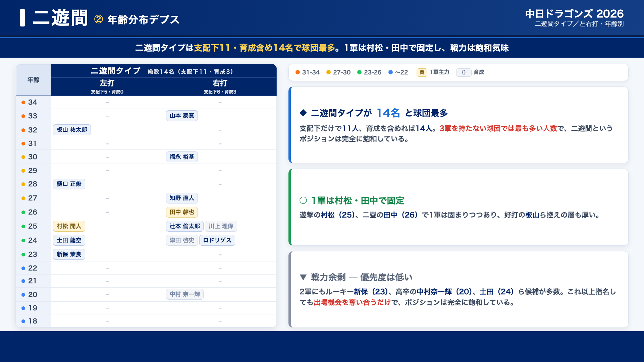Click the 黄 1軍主力 legend badge
Image resolution: width=644 pixels, height=362 pixels.
pos(422,72)
